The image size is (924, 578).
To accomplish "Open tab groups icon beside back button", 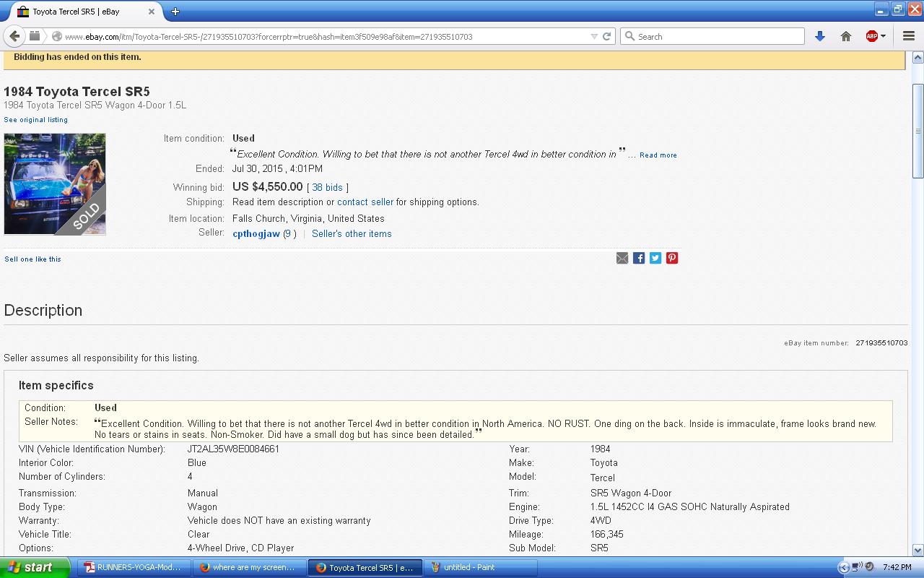I will tap(34, 36).
